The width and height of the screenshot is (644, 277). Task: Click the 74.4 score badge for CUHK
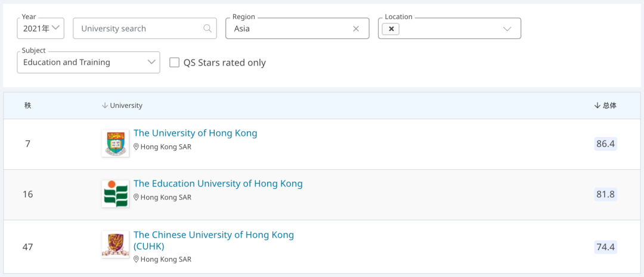(605, 247)
